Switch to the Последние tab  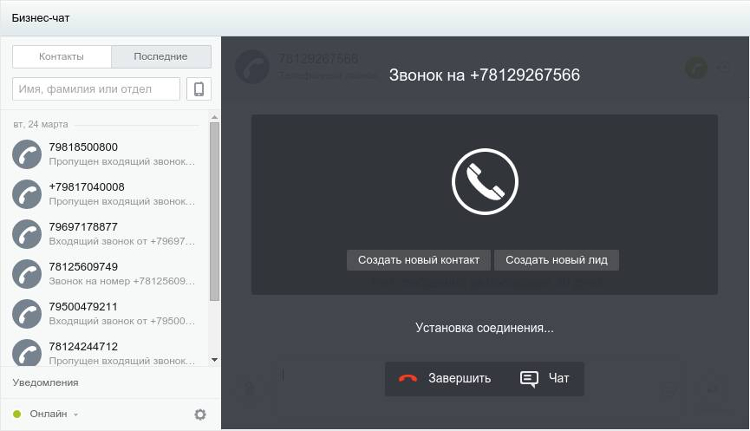tap(161, 56)
